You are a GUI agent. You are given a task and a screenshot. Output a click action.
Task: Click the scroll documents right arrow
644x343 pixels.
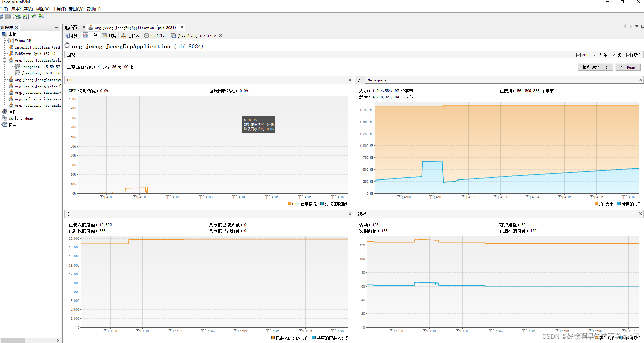pos(631,26)
